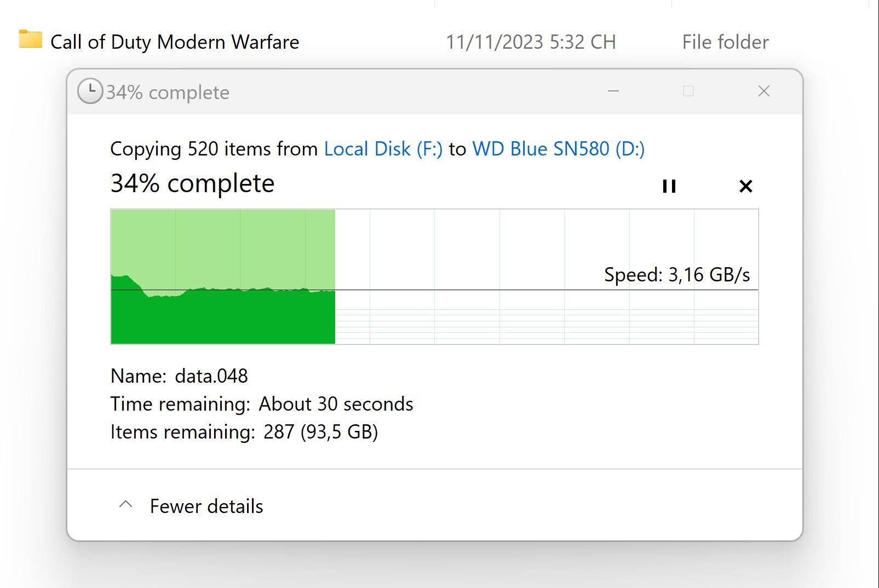879x588 pixels.
Task: Click the data.048 file name text
Action: pyautogui.click(x=211, y=376)
